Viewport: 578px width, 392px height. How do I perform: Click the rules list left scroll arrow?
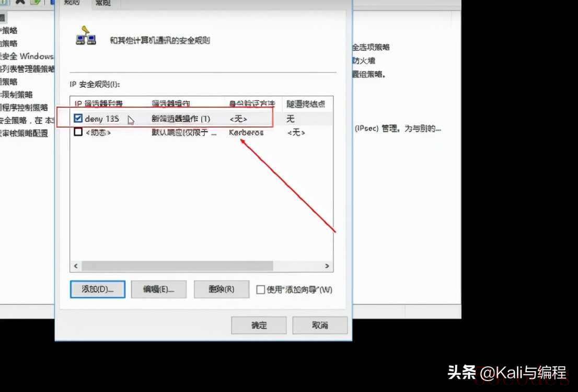coord(76,266)
